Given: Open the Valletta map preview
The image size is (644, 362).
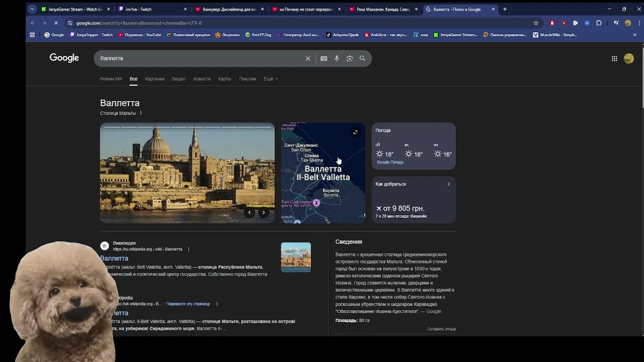Looking at the screenshot, I should pyautogui.click(x=323, y=172).
